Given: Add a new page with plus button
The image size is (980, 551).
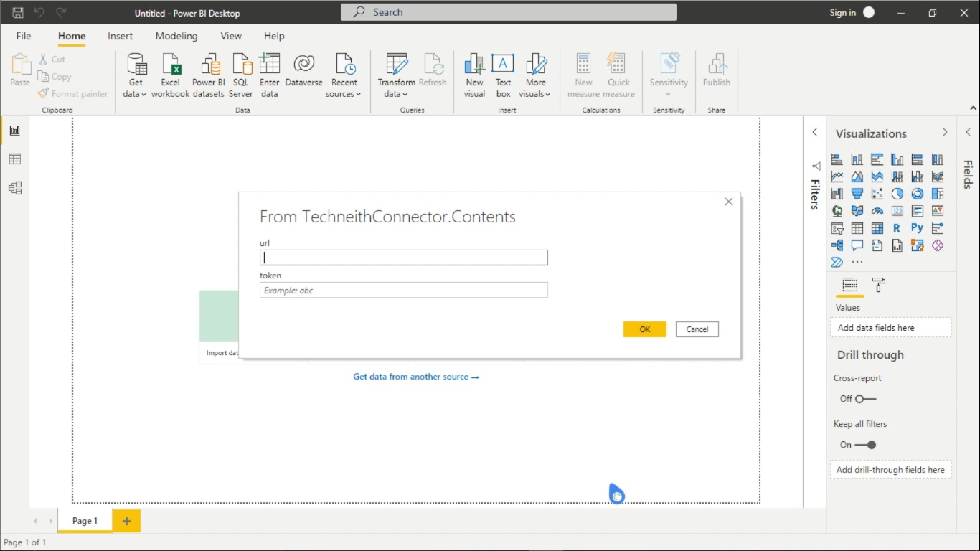Looking at the screenshot, I should (126, 521).
